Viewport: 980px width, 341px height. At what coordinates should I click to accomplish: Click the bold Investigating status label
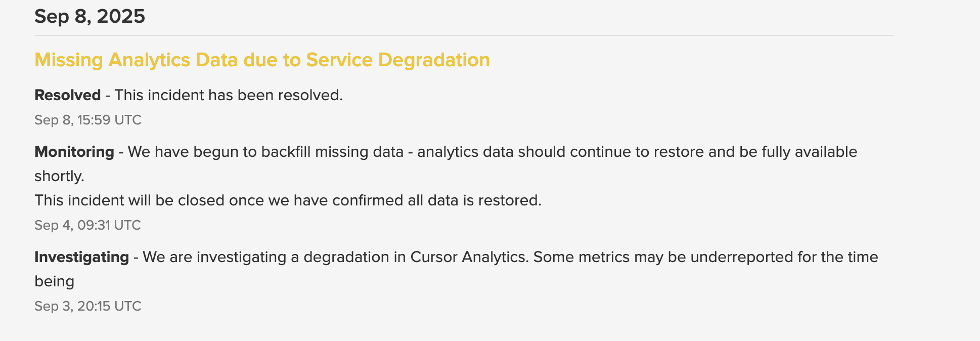click(x=81, y=257)
